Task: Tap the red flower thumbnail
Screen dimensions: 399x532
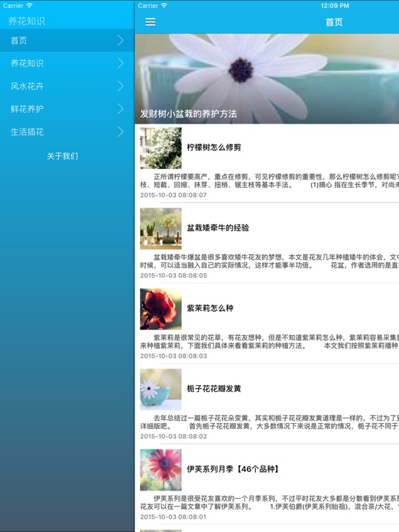Action: 161,309
